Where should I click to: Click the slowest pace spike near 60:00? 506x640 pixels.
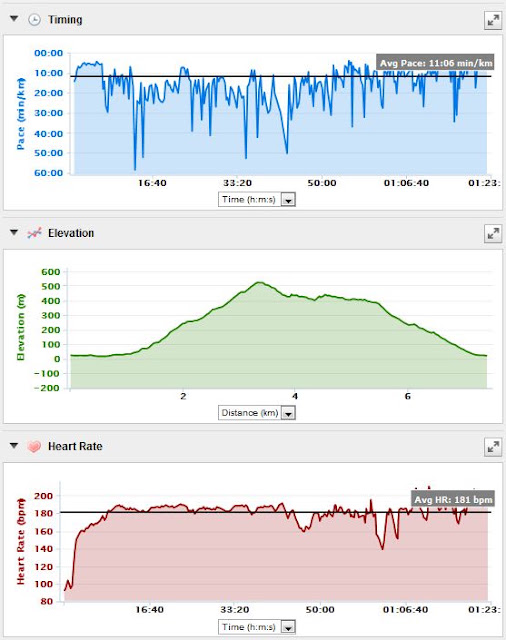[135, 169]
